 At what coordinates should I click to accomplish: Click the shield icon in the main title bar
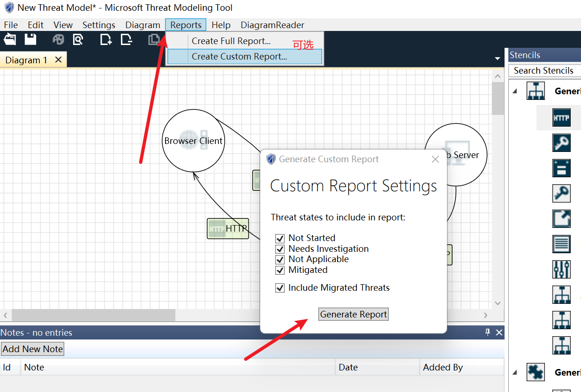(x=9, y=8)
